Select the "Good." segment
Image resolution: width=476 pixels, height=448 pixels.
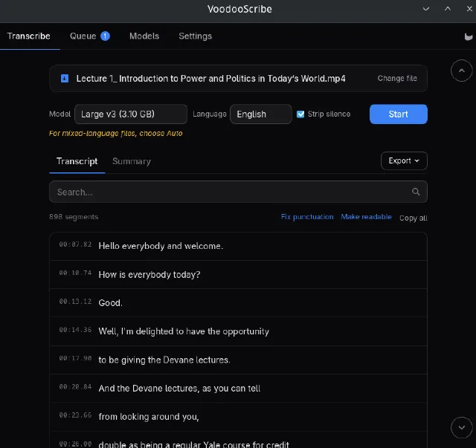coord(238,302)
